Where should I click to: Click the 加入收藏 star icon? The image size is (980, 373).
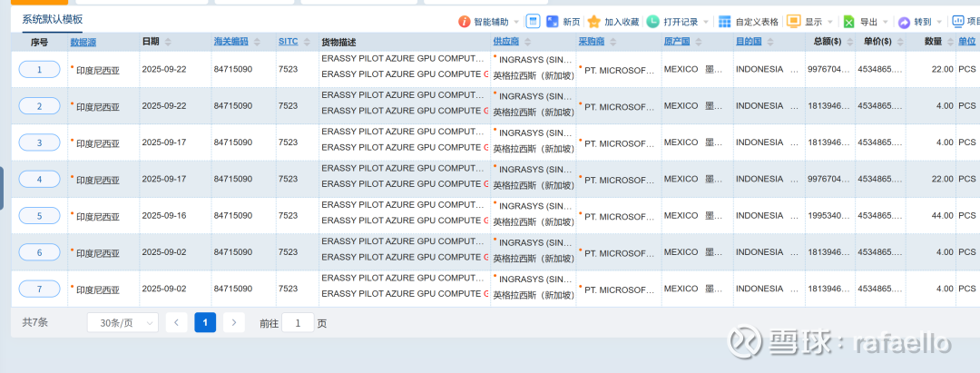593,22
